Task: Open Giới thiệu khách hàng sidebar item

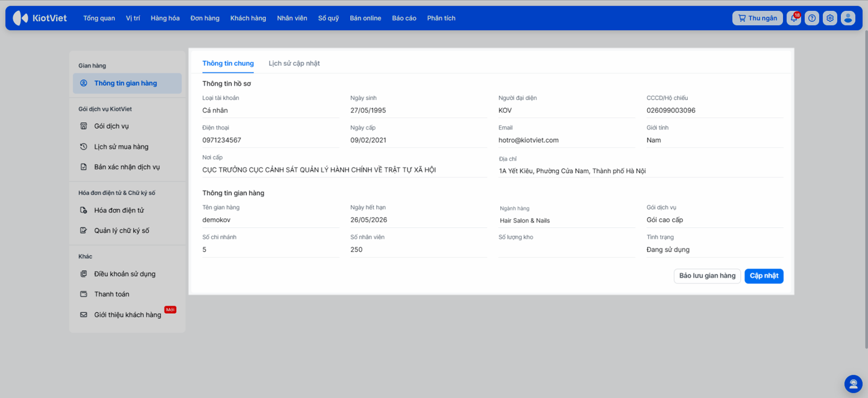Action: (127, 315)
